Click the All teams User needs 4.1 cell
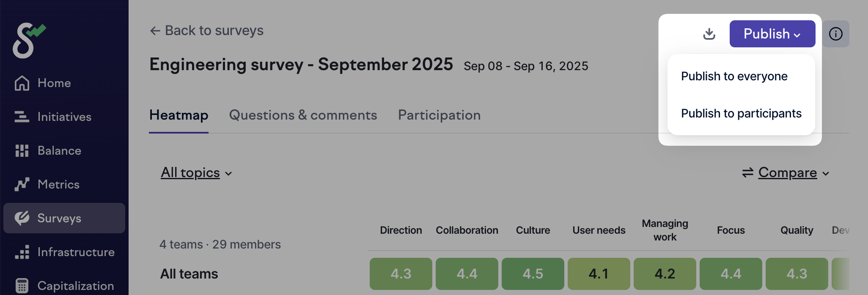This screenshot has width=868, height=295. point(599,274)
